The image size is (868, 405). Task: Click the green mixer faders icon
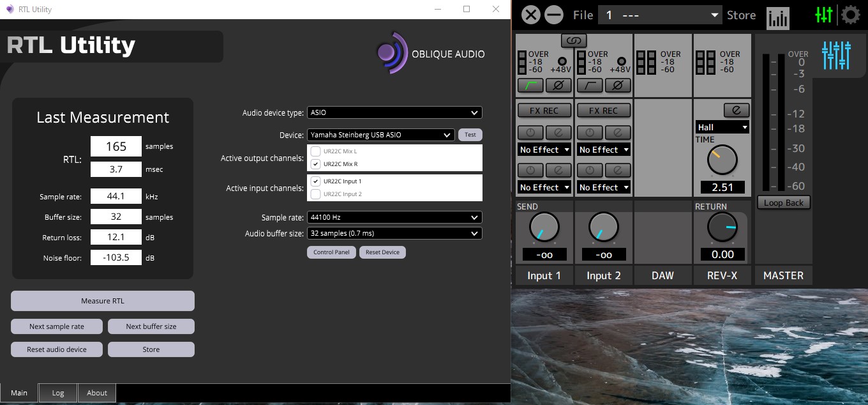pyautogui.click(x=824, y=15)
